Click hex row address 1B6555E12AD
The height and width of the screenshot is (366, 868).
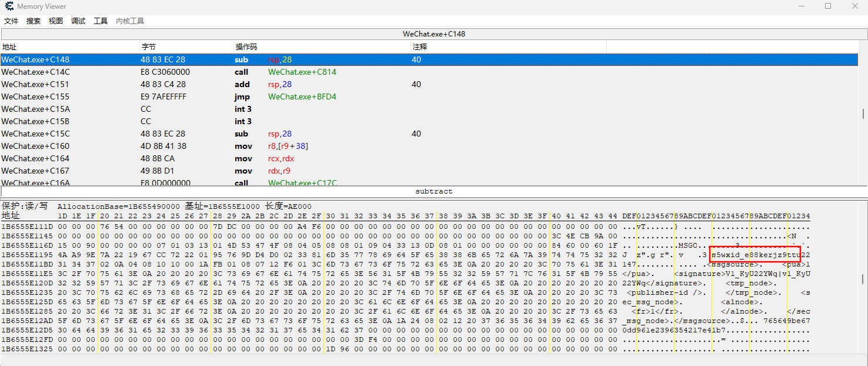coord(27,321)
